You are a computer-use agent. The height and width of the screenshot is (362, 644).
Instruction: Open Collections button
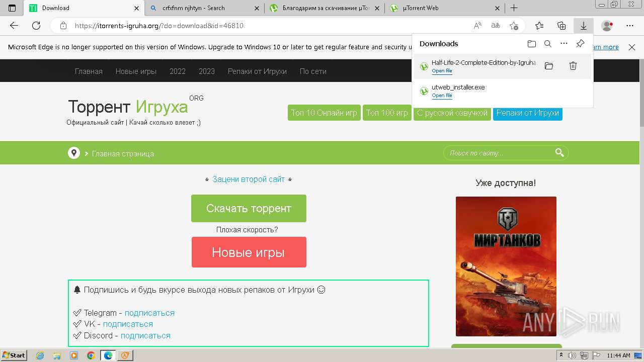point(561,26)
